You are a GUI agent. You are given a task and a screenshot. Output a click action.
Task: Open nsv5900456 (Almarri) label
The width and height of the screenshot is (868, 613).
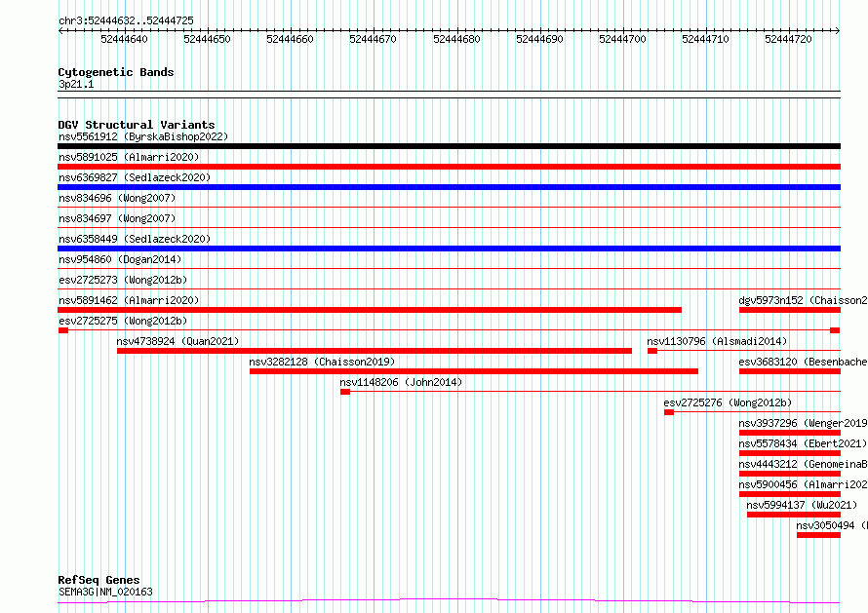point(804,484)
